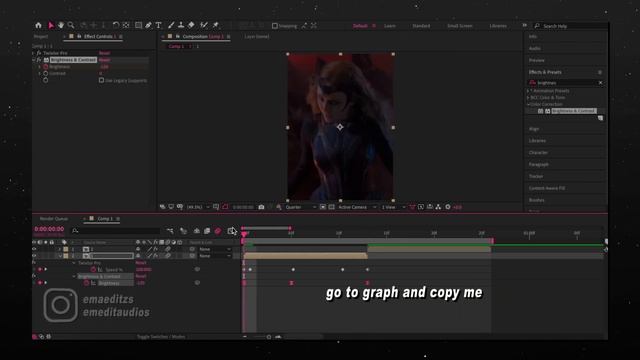640x360 pixels.
Task: Toggle fx switch for Brightness & Contrast effect
Action: coord(39,60)
